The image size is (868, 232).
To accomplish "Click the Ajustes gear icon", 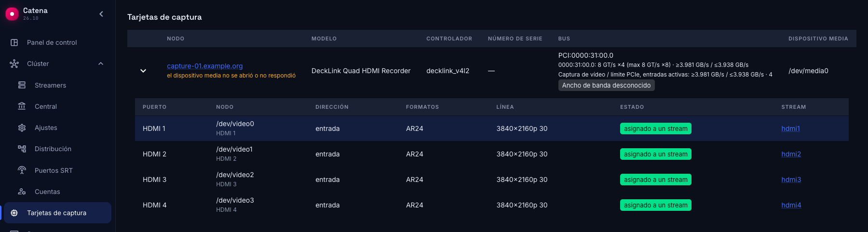I will point(22,128).
